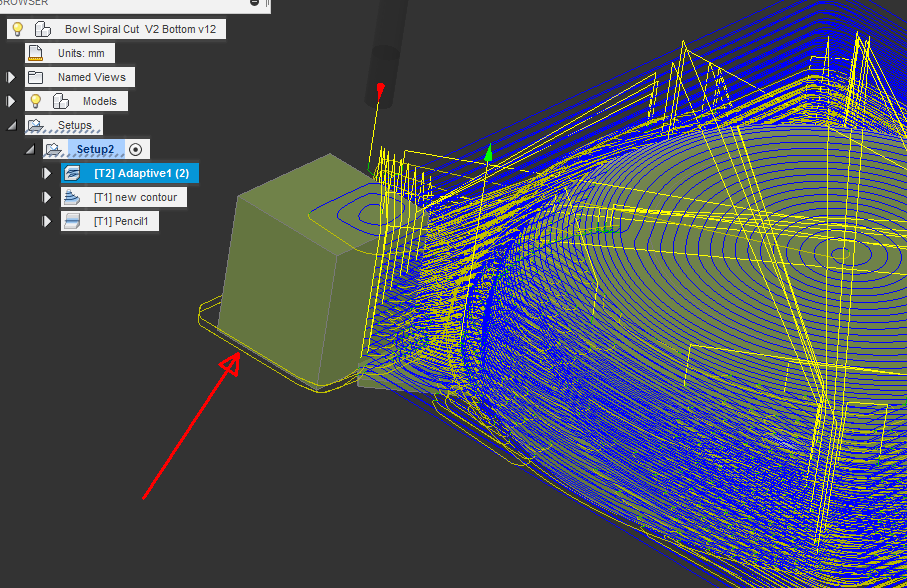Expand the Adaptive1 operation node
Image resolution: width=907 pixels, height=588 pixels.
tap(46, 172)
